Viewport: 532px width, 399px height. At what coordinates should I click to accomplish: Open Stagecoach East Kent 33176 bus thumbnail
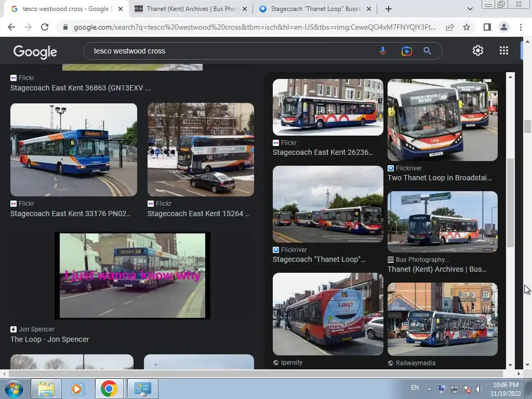tap(74, 150)
